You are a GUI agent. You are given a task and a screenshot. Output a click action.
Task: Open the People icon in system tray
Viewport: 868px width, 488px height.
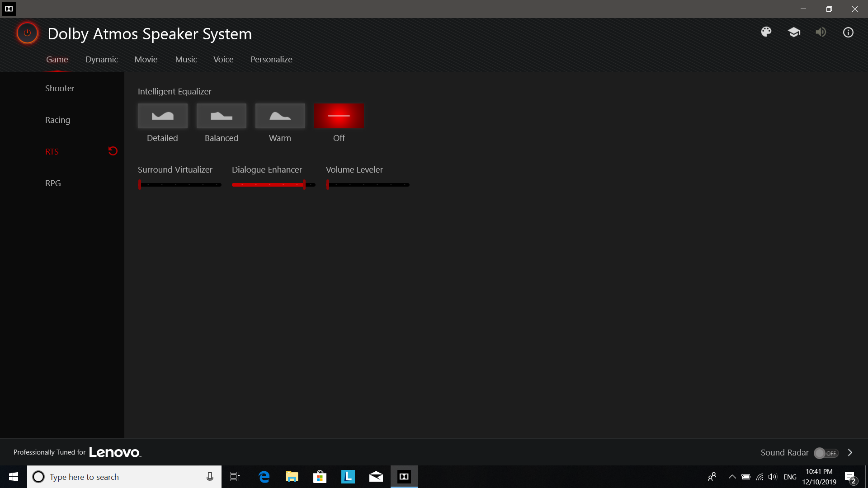(x=712, y=477)
